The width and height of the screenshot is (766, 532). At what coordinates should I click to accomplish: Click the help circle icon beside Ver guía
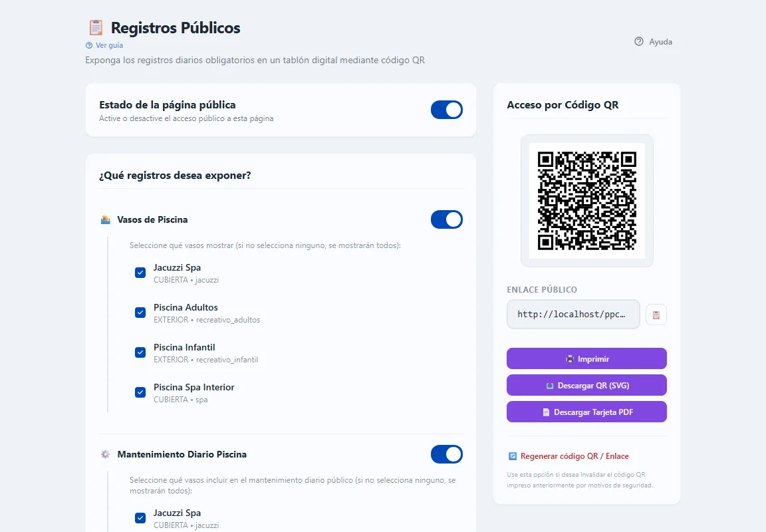(x=89, y=45)
